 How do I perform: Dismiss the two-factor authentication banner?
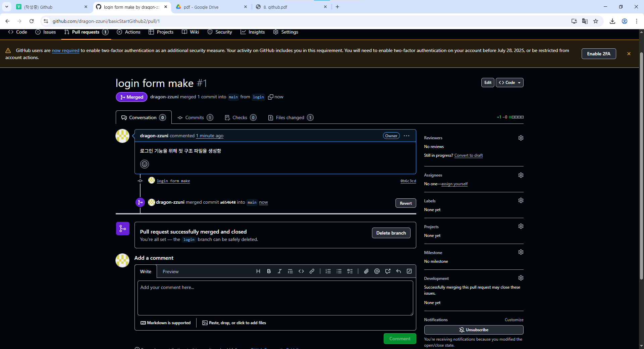tap(629, 54)
